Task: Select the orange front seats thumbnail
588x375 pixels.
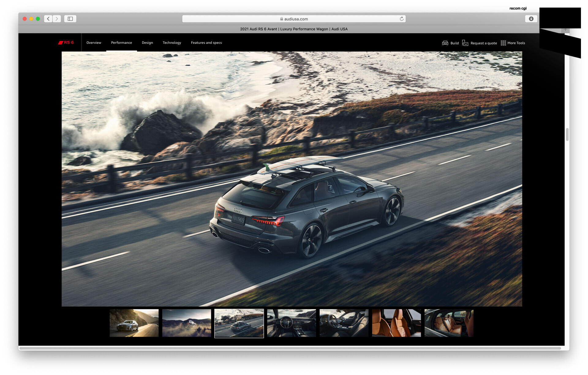Action: click(x=396, y=323)
